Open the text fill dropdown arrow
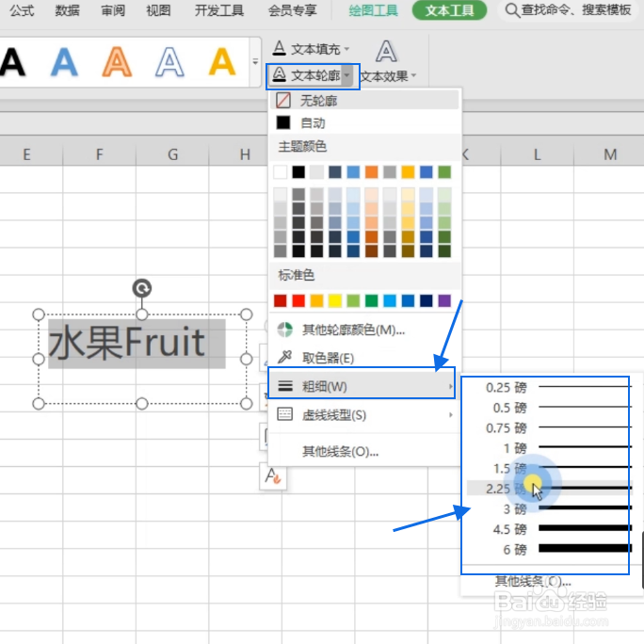Screen dimensions: 644x644 347,49
